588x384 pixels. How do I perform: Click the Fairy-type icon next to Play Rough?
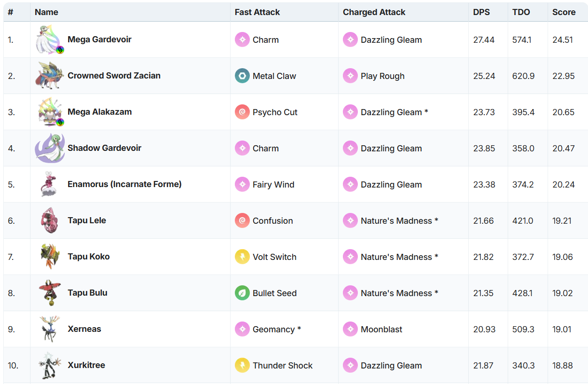(x=350, y=76)
